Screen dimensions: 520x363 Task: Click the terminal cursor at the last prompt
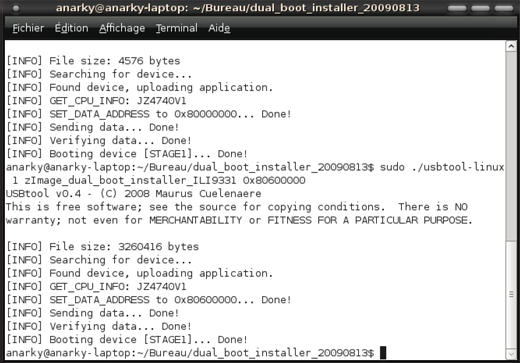pos(383,353)
